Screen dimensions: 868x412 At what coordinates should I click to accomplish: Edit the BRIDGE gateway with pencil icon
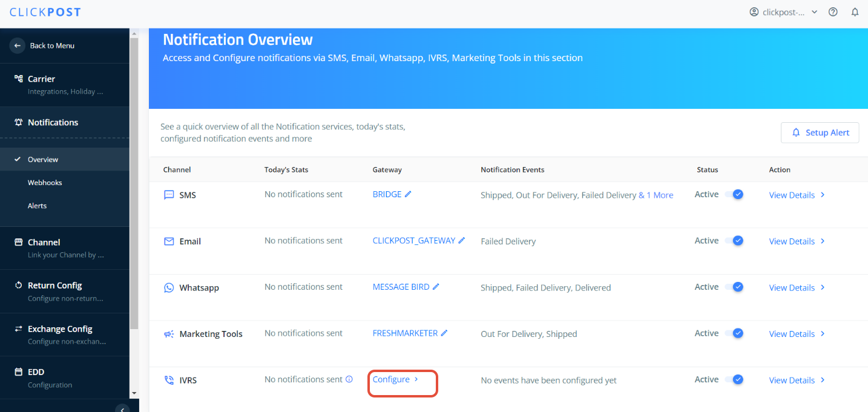pos(408,194)
